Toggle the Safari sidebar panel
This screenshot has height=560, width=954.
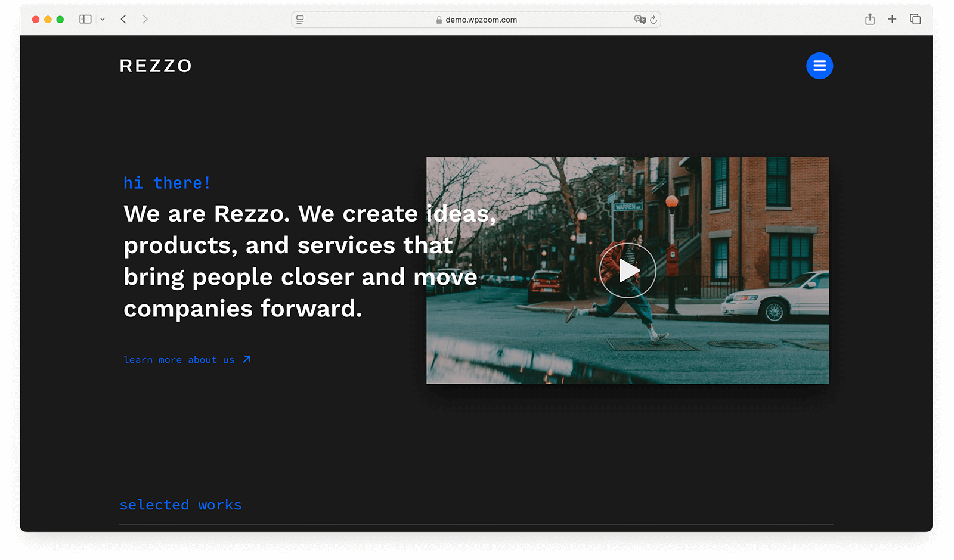tap(85, 18)
